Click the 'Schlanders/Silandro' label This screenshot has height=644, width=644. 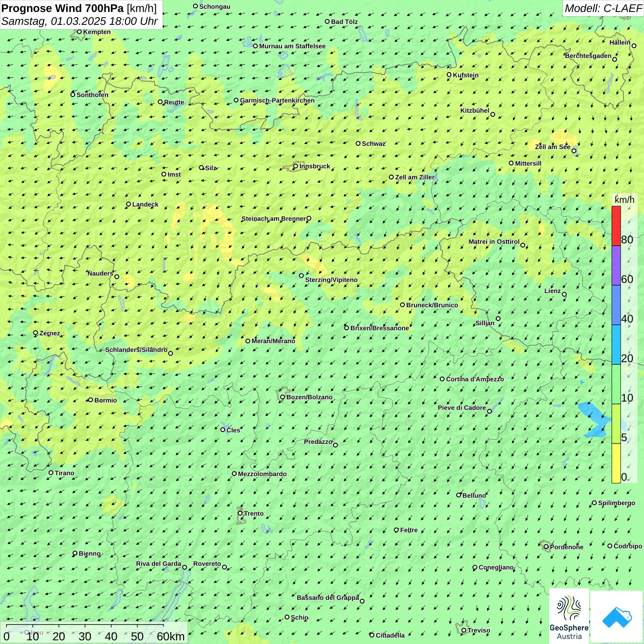tap(136, 350)
